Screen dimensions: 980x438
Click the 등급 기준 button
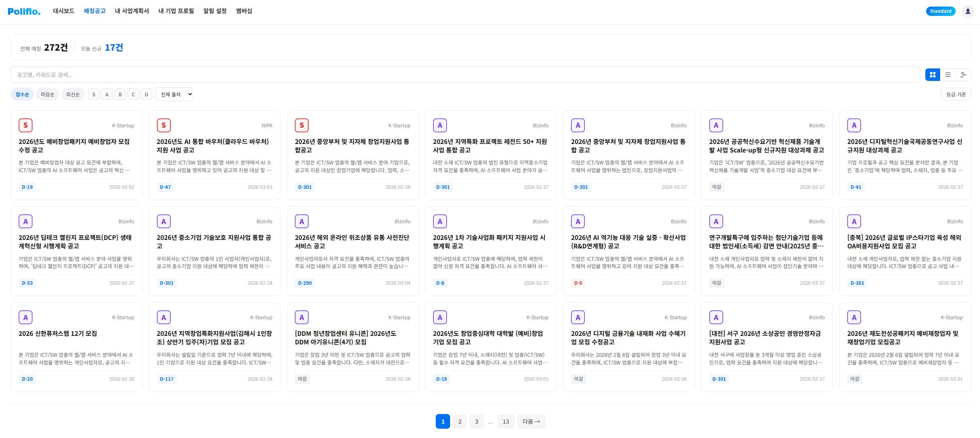pos(956,94)
